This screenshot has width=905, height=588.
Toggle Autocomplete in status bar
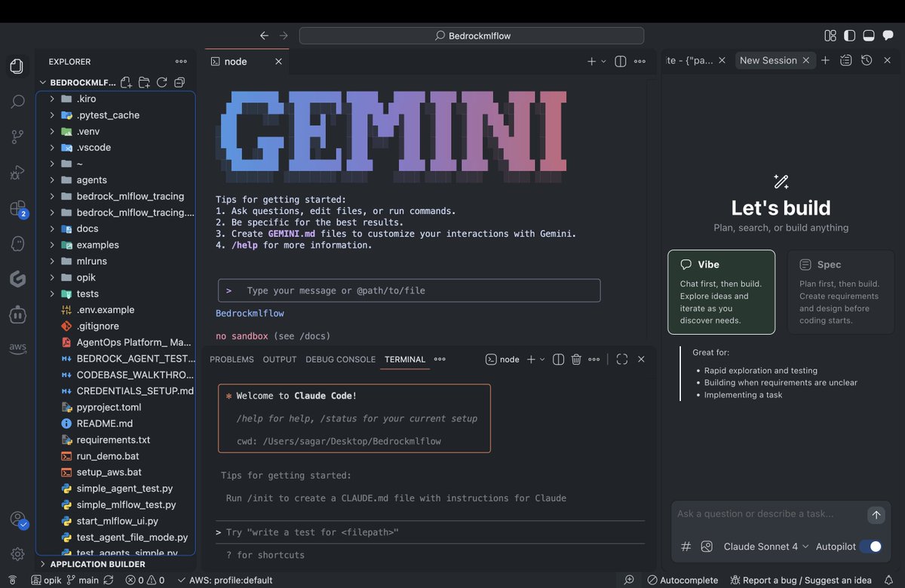tap(683, 580)
